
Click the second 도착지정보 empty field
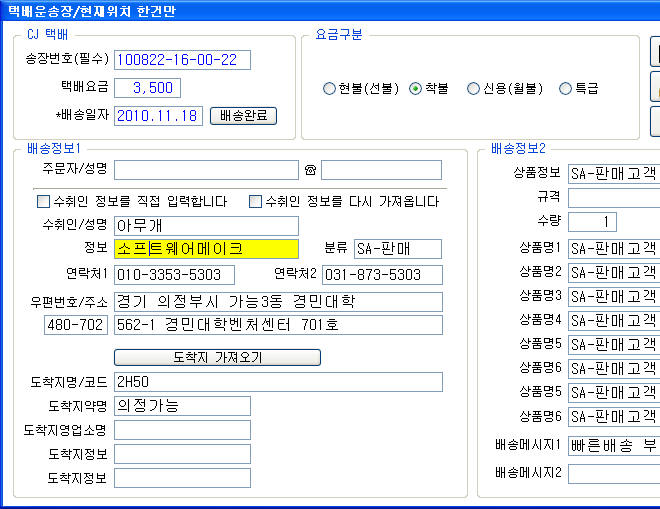click(x=182, y=478)
